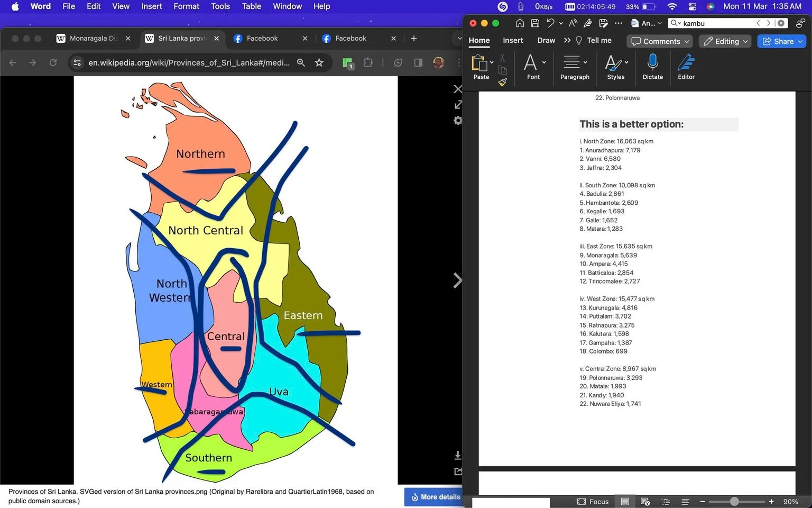
Task: Open the undo history dropdown arrow
Action: (561, 23)
